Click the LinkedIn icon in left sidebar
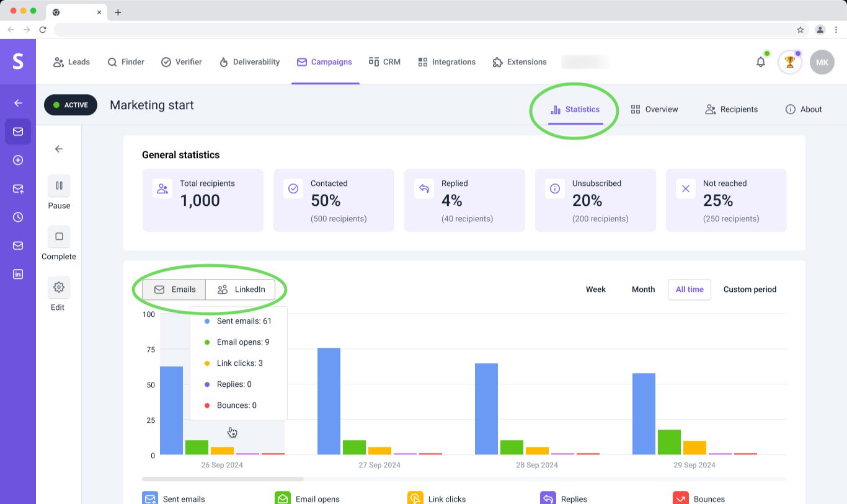Screen dimensions: 847x504 pos(18,274)
